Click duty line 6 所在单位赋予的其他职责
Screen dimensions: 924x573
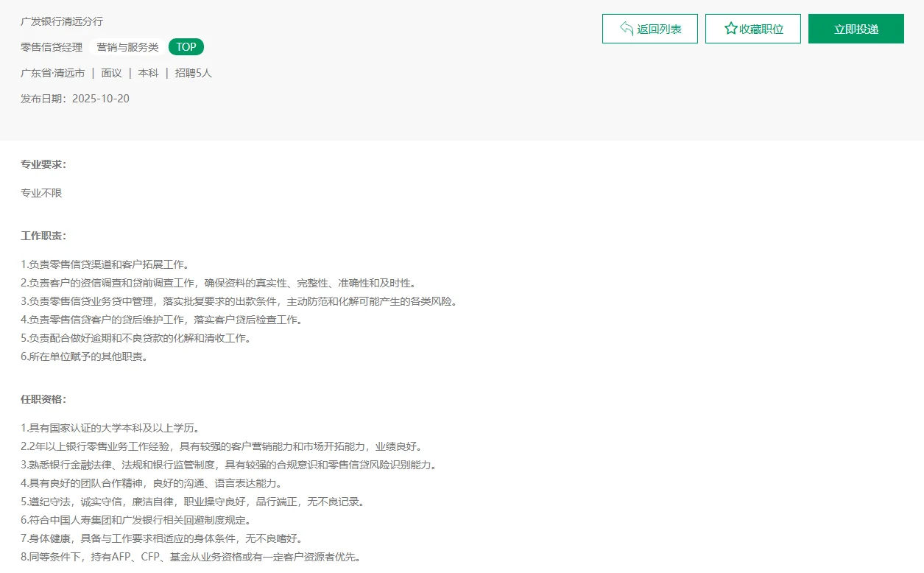point(85,356)
